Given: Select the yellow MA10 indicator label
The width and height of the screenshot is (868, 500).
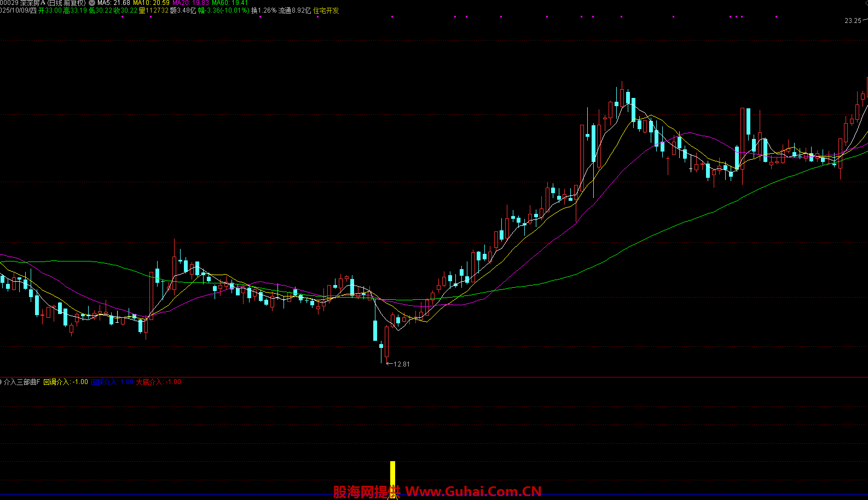Looking at the screenshot, I should (x=151, y=3).
